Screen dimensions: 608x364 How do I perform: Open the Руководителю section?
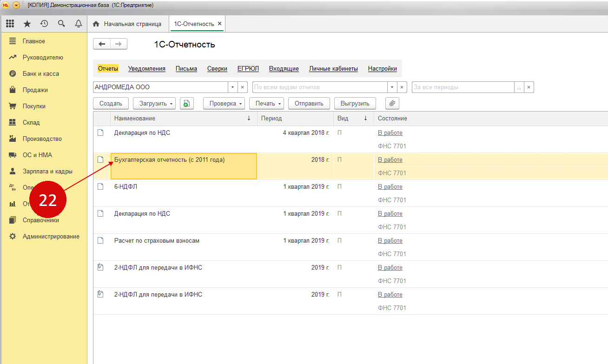tap(43, 58)
